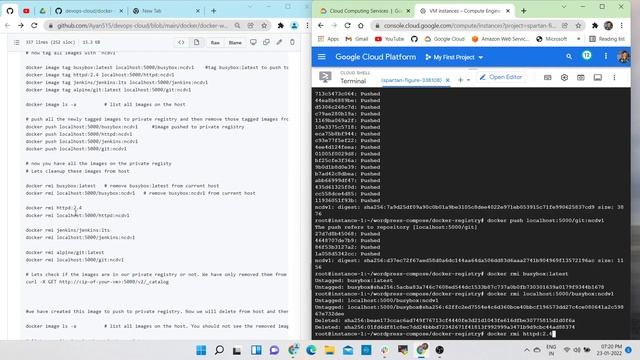The width and height of the screenshot is (640, 360).
Task: Open Windows taskbar Search
Action: (x=219, y=350)
